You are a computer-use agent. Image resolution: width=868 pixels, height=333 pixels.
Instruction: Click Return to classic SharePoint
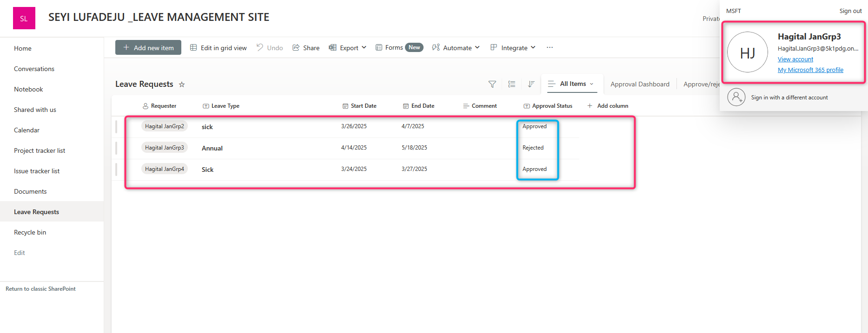(x=40, y=289)
